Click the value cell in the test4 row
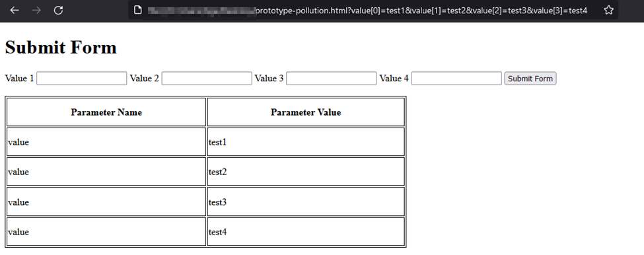 [106, 232]
